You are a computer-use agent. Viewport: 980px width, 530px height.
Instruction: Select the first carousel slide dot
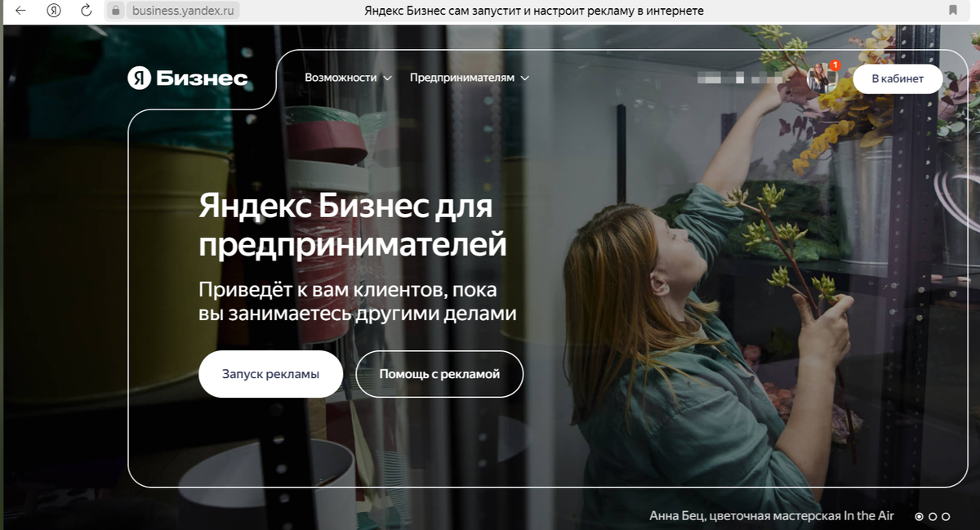click(x=919, y=516)
